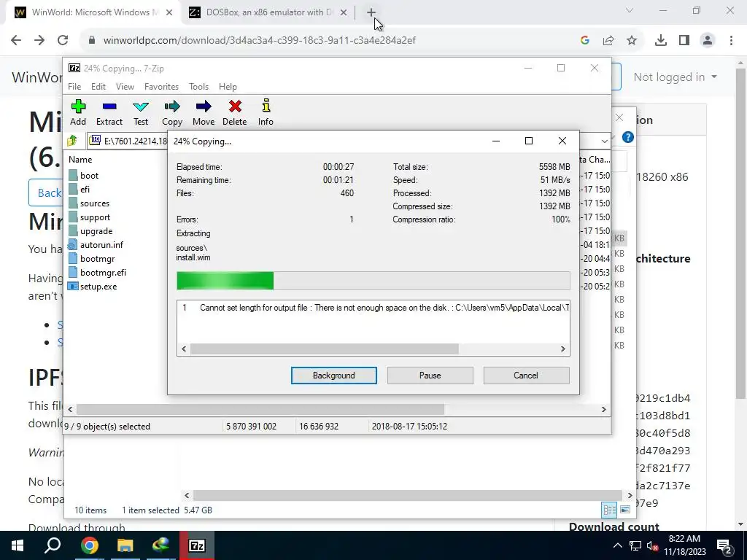Open the Not logged in dropdown
Screen dimensions: 747x560
(675, 77)
